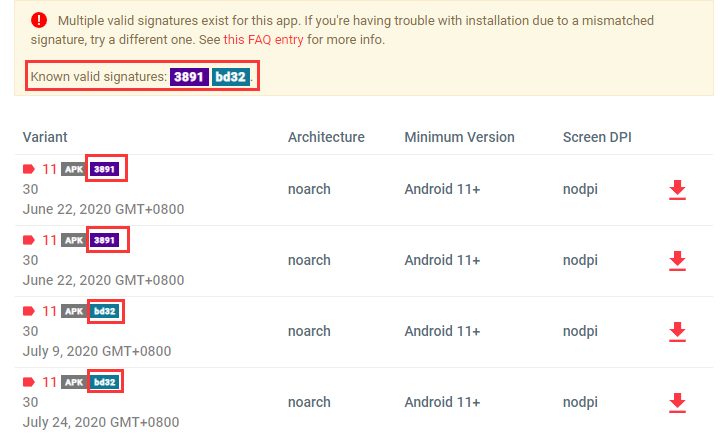
Task: Click the APK badge on July 9 variant
Action: click(x=73, y=311)
